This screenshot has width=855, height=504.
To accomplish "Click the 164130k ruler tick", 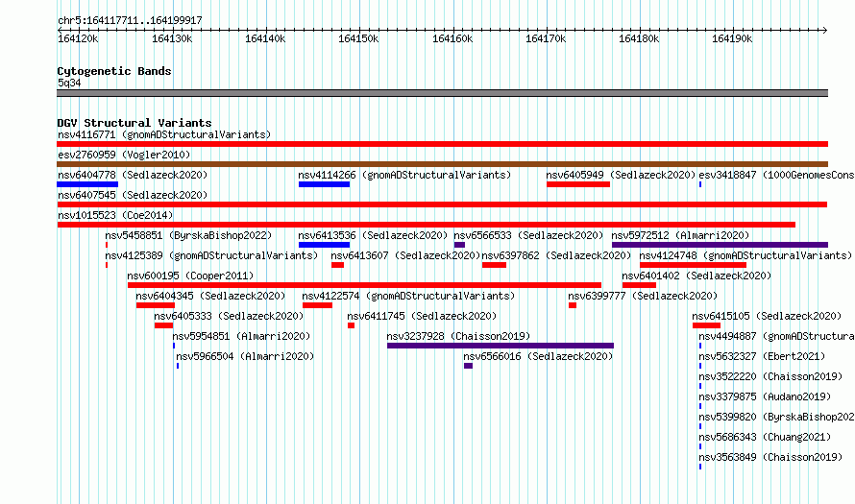I will coord(172,38).
